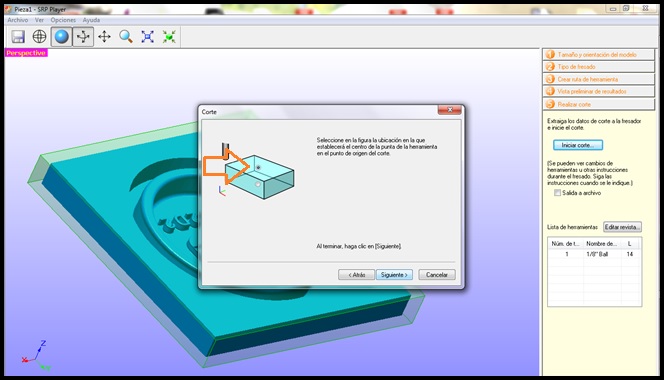Select the wireframe globe view icon
The height and width of the screenshot is (380, 664).
click(x=39, y=37)
